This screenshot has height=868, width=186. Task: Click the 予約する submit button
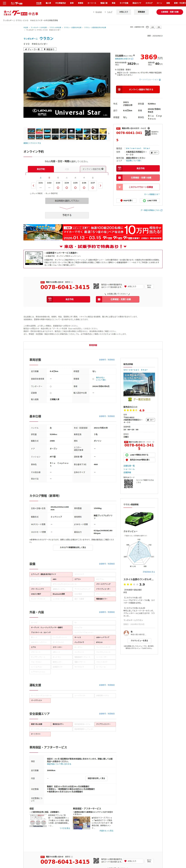click(67, 215)
